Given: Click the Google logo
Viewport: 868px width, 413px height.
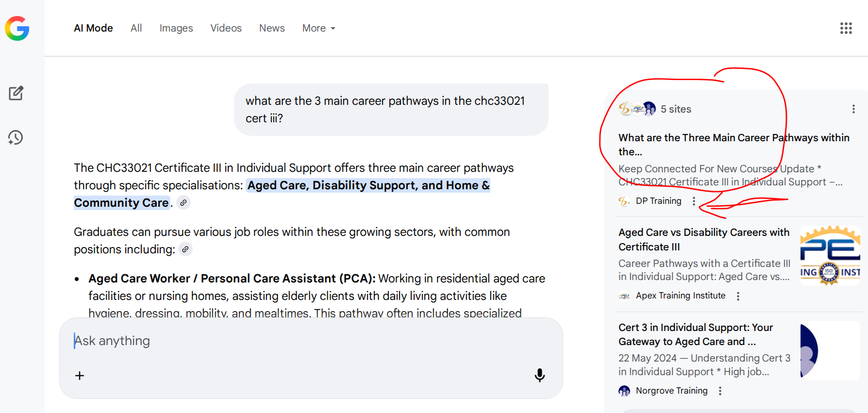Looking at the screenshot, I should pyautogui.click(x=17, y=28).
